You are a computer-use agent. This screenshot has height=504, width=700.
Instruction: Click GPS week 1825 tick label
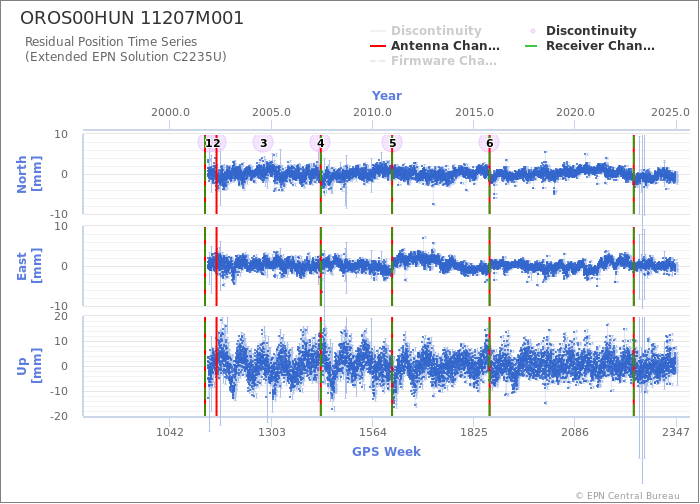pyautogui.click(x=474, y=432)
